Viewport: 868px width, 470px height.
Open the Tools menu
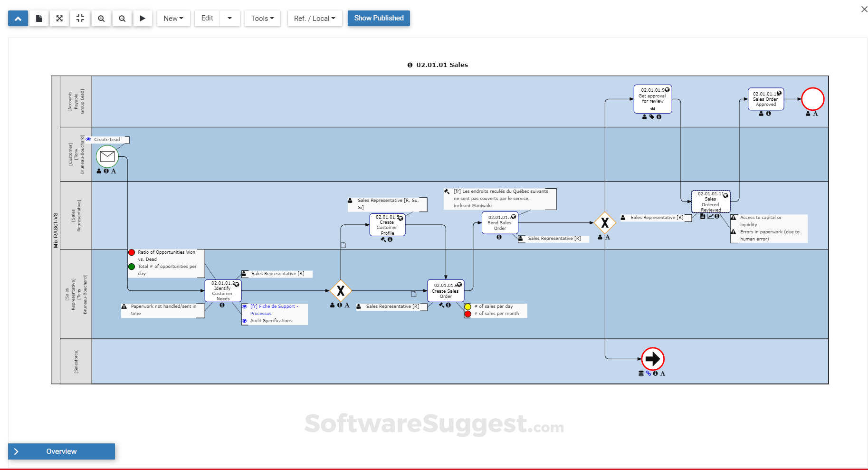262,18
